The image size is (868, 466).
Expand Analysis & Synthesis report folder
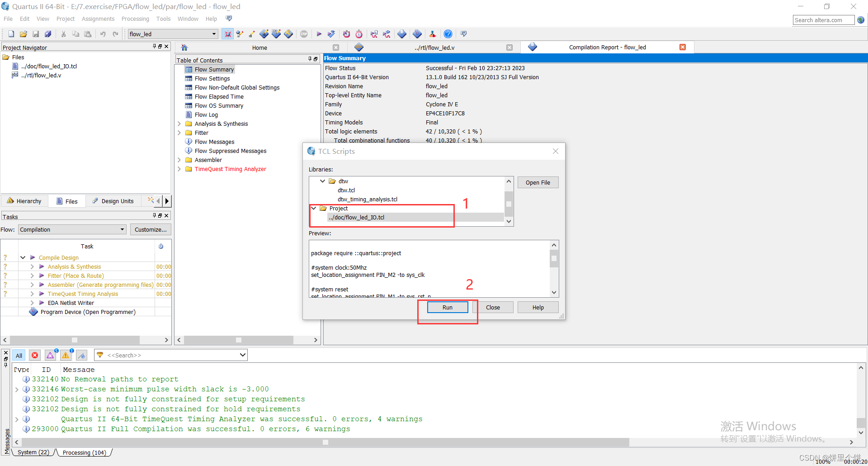point(179,124)
